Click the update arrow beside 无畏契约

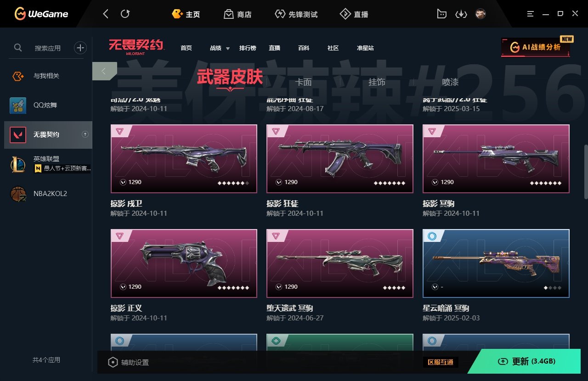[85, 134]
